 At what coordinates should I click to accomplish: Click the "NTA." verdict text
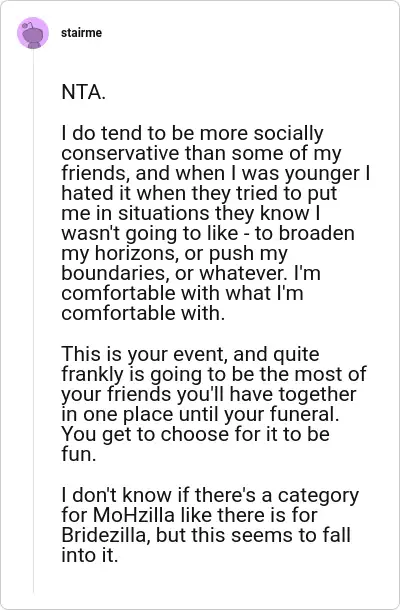[83, 93]
